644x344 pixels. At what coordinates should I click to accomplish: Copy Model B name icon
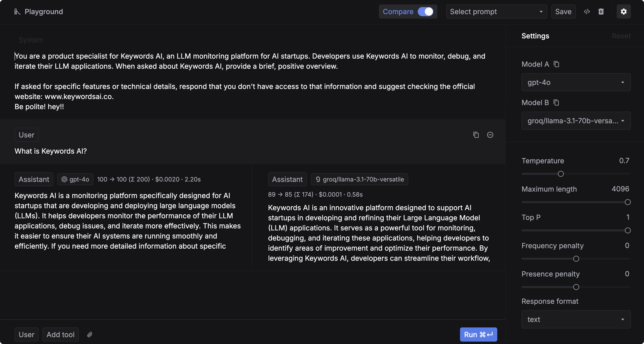pyautogui.click(x=556, y=103)
